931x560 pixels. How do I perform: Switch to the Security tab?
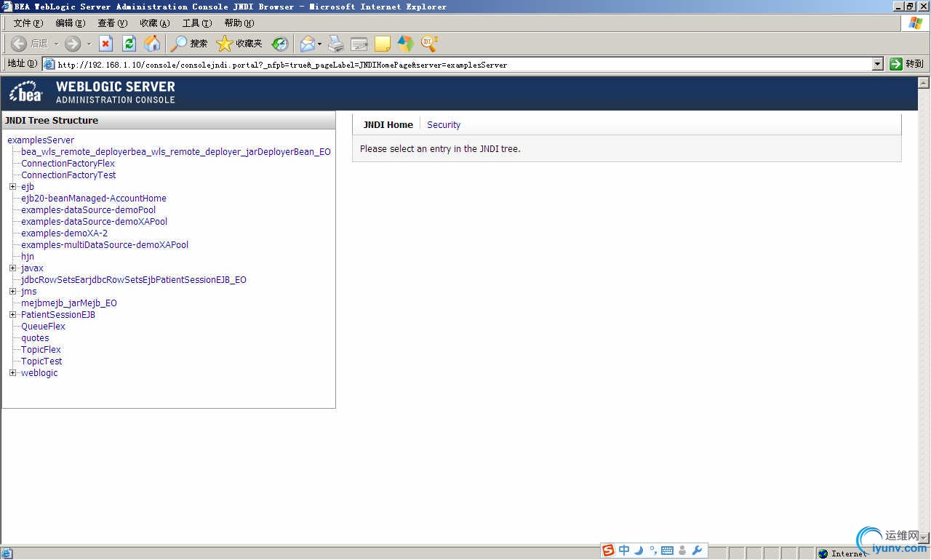coord(444,125)
